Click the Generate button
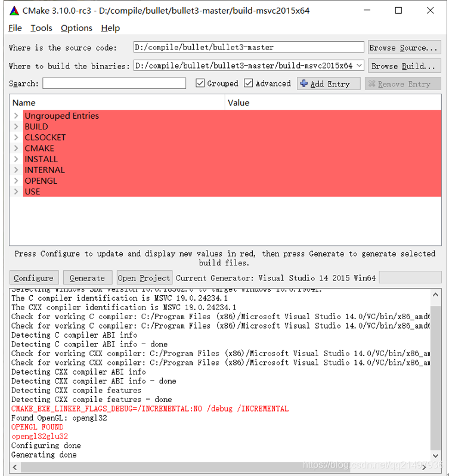Viewport: 449px width, 476px height. click(x=88, y=278)
